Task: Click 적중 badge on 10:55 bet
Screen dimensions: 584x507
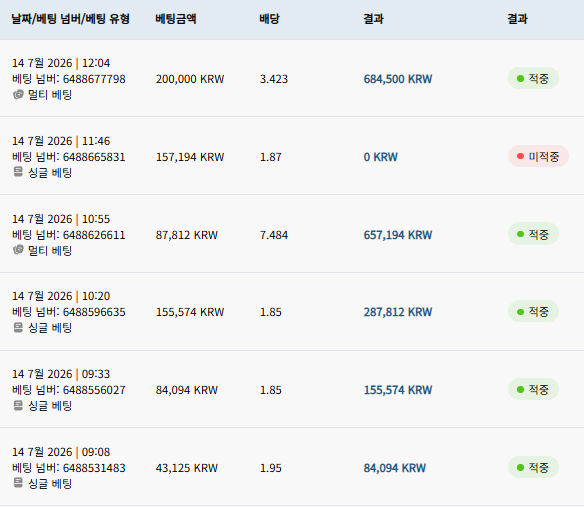Action: tap(533, 234)
